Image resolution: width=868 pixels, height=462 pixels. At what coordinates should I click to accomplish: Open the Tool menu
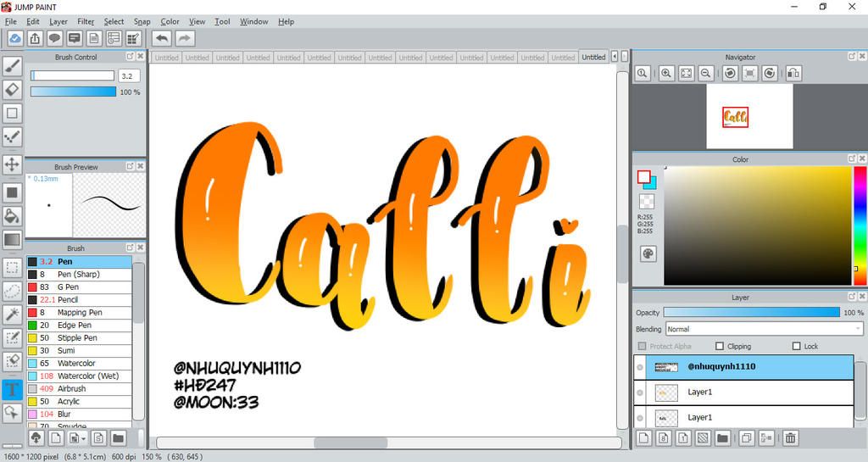click(x=222, y=21)
